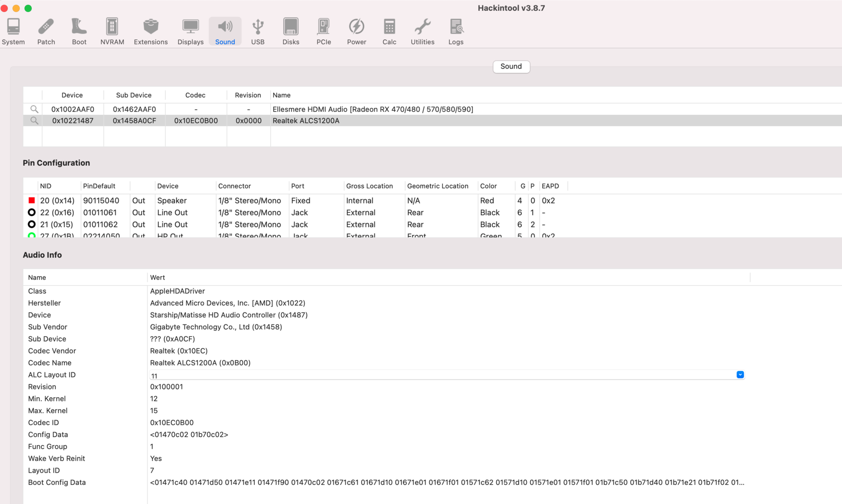
Task: Open the Utilities section
Action: point(422,32)
